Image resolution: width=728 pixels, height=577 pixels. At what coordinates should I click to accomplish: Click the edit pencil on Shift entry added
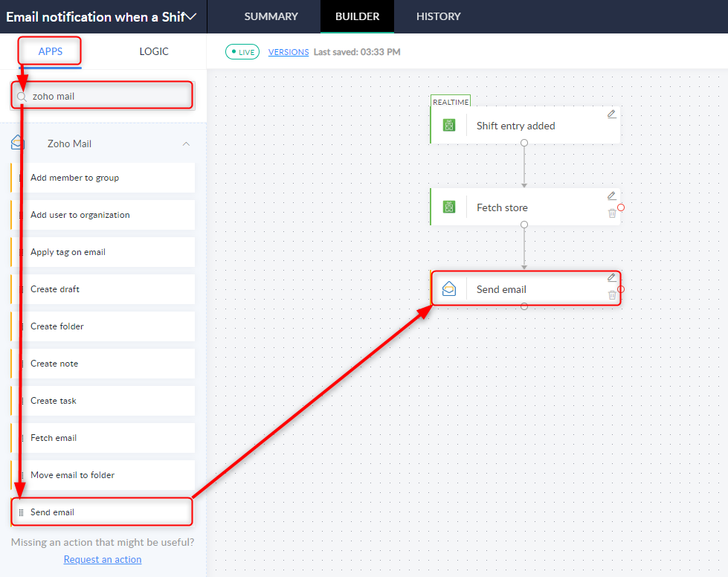pyautogui.click(x=611, y=114)
